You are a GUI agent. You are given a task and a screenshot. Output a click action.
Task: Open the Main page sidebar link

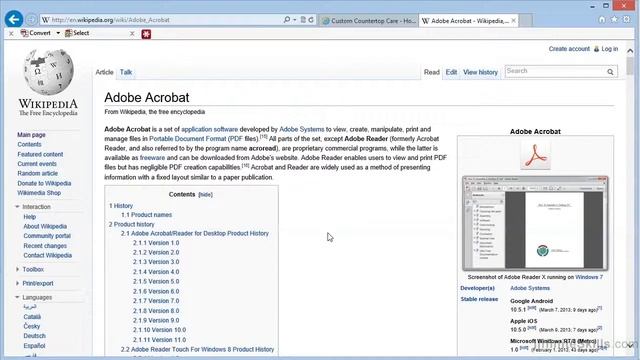[x=31, y=135]
